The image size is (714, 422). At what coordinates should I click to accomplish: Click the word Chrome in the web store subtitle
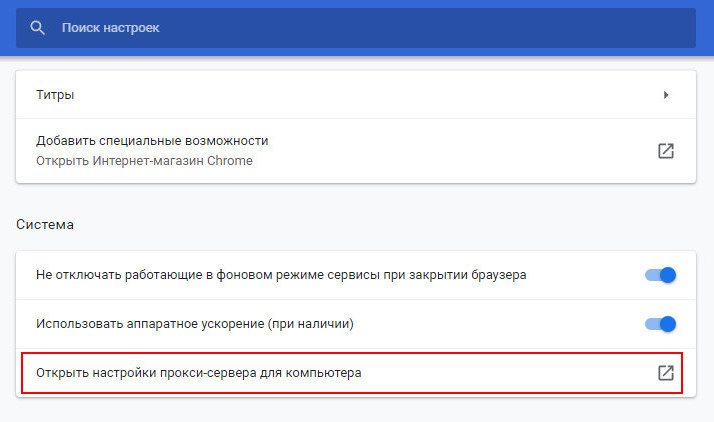[x=230, y=161]
